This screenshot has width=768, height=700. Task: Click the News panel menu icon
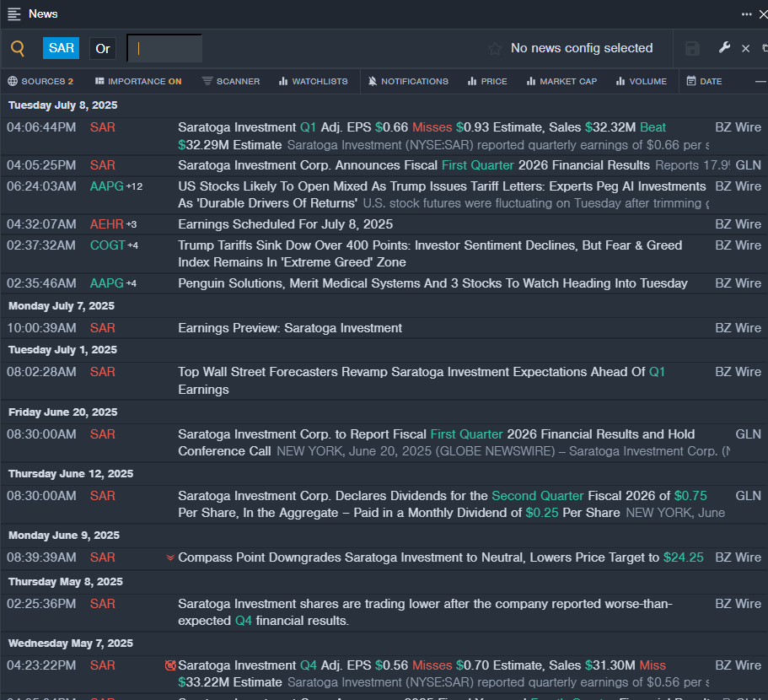pos(14,14)
